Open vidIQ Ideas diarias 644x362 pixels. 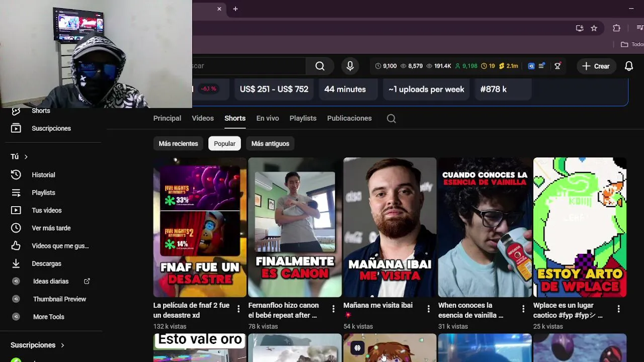[51, 281]
